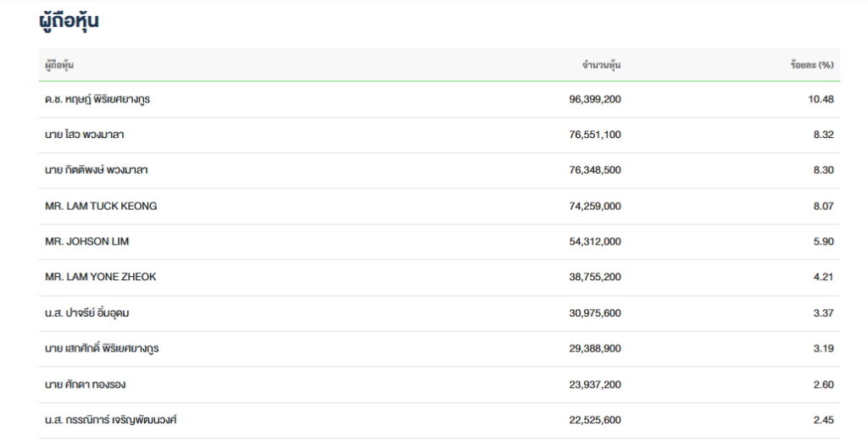Image resolution: width=868 pixels, height=442 pixels.
Task: Click share count 38,755,200
Action: pyautogui.click(x=595, y=277)
